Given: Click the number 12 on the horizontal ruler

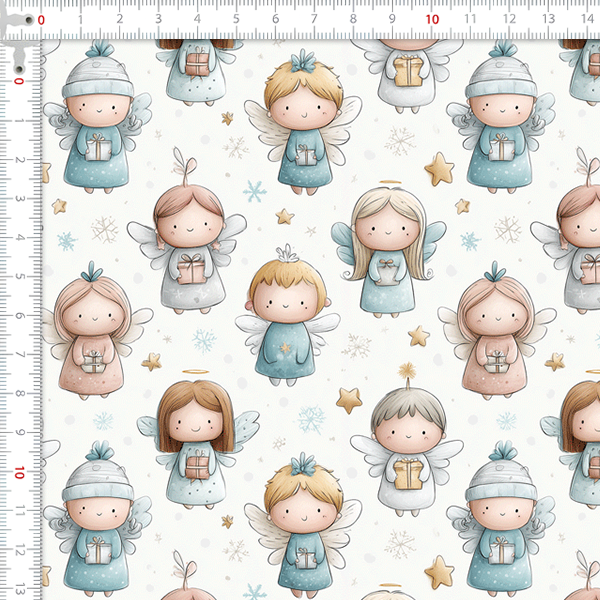Looking at the screenshot, I should 509,19.
